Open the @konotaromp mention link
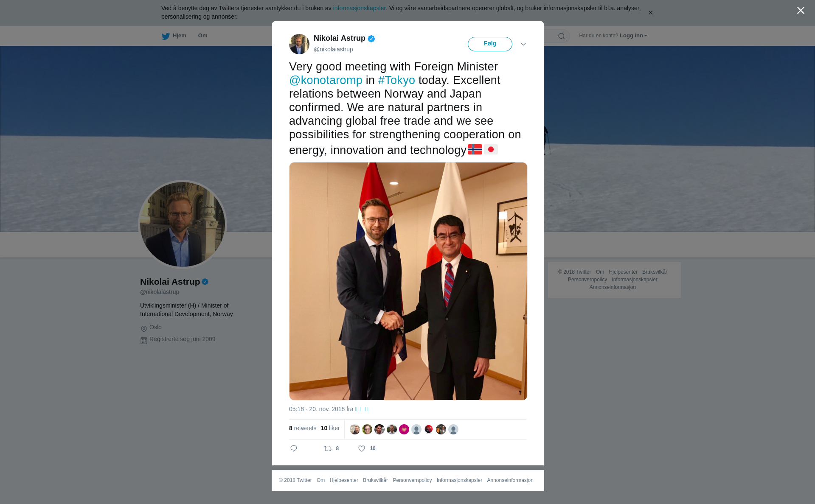This screenshot has width=815, height=504. 326,80
